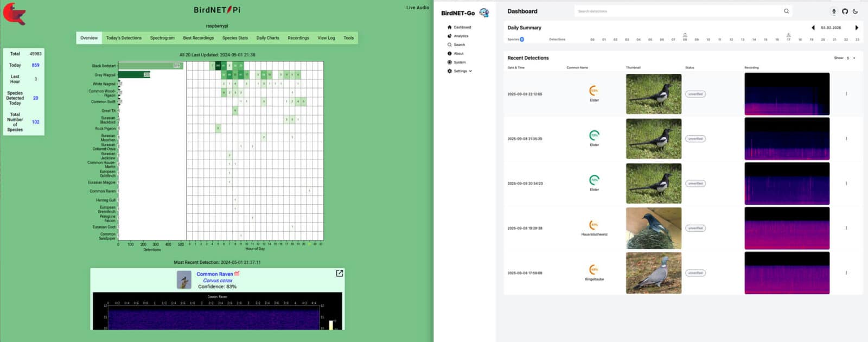Click the Common Raven spectrogram in BirdNET-Pi
The image size is (868, 342).
pyautogui.click(x=218, y=311)
